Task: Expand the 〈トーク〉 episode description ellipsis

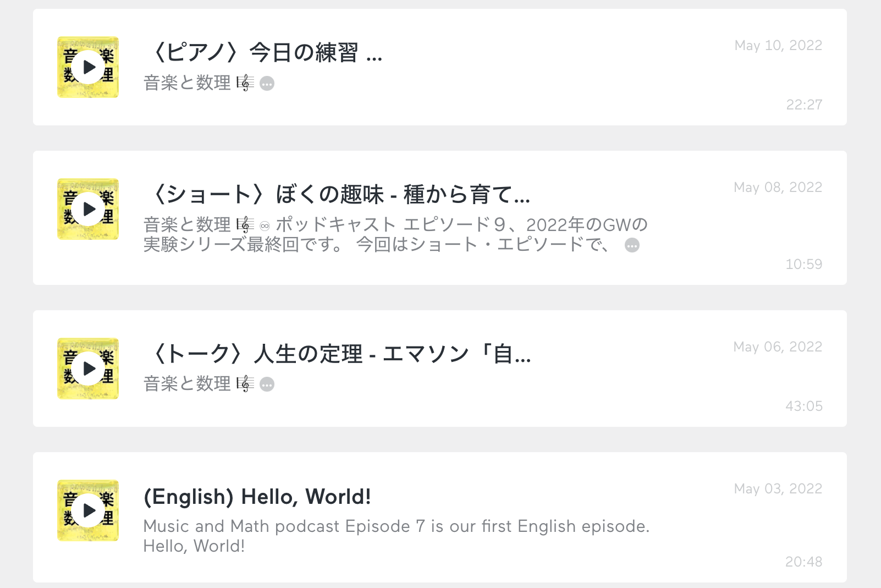Action: pyautogui.click(x=267, y=384)
